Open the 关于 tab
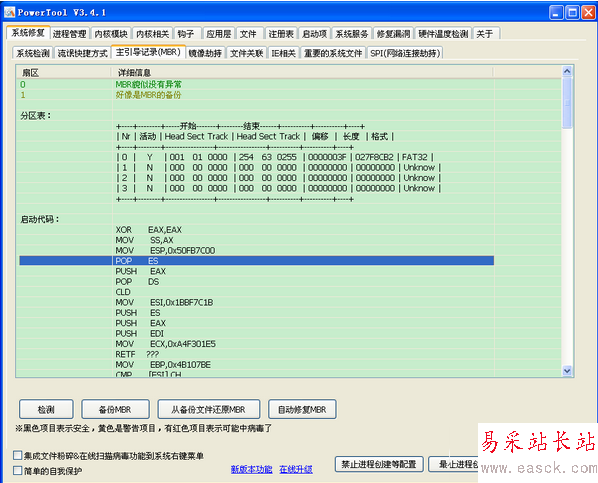The height and width of the screenshot is (483, 598). (x=485, y=34)
